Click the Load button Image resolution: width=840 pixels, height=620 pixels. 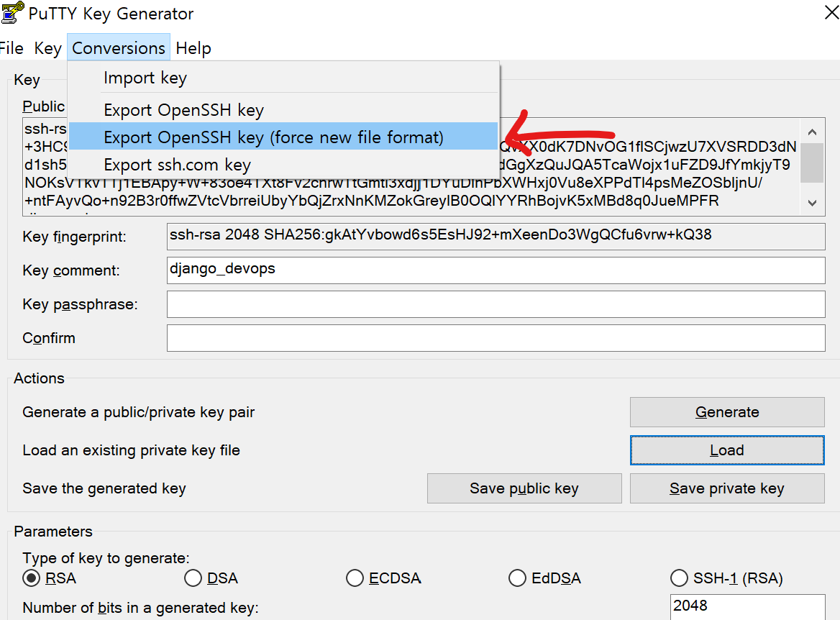727,450
